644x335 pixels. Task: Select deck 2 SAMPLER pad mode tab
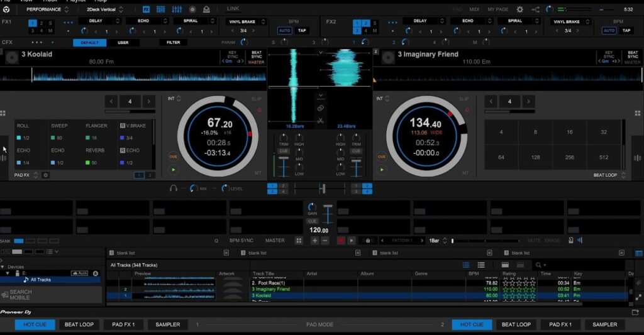pyautogui.click(x=604, y=324)
